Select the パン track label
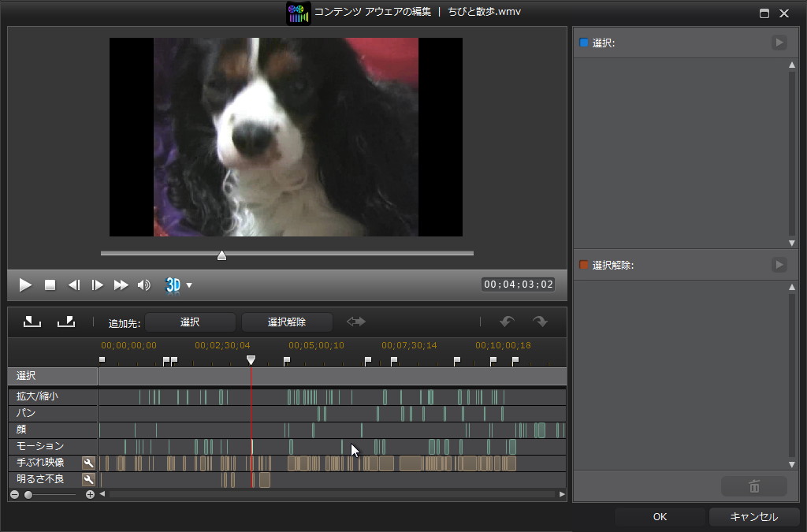Viewport: 807px width, 532px height. coord(26,413)
